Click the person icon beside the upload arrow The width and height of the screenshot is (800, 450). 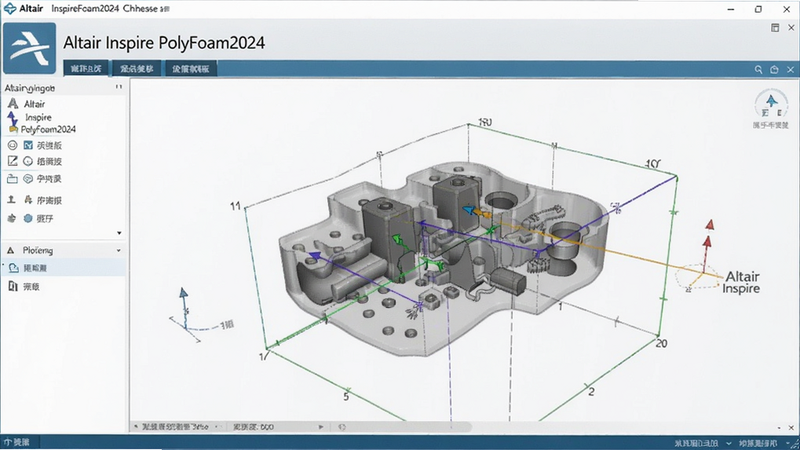click(28, 199)
